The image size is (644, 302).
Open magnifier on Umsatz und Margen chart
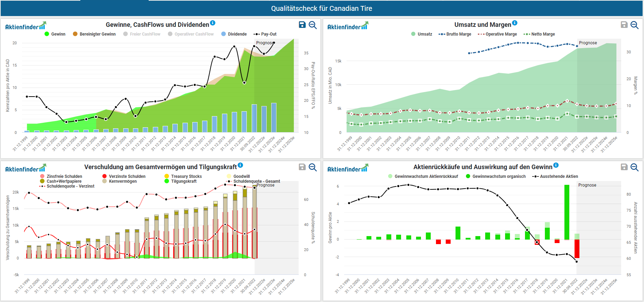point(635,25)
